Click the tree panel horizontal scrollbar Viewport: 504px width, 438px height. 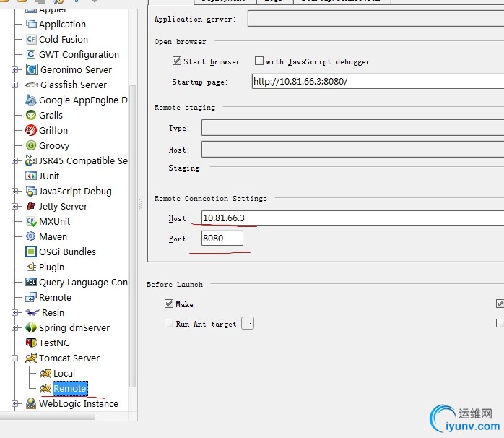[x=48, y=416]
